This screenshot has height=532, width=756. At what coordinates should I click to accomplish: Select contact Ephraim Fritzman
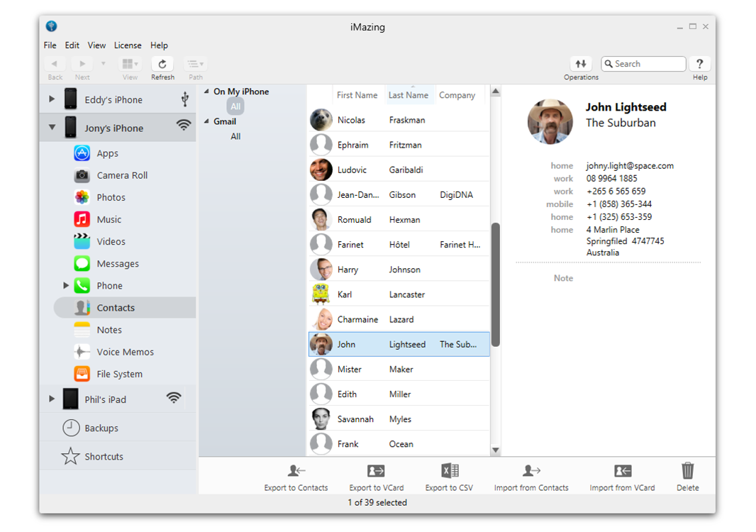(x=399, y=145)
